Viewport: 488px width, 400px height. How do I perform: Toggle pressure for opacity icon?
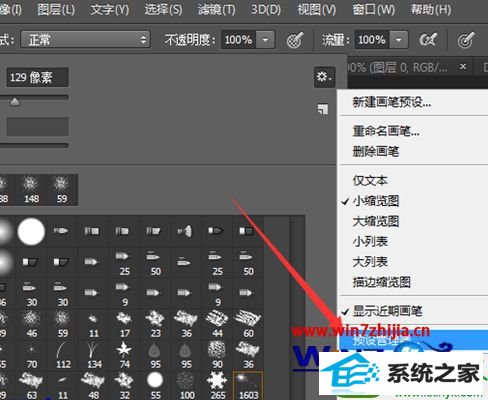295,40
